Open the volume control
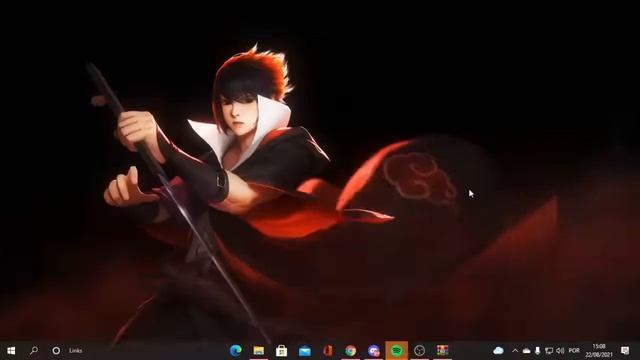The image size is (640, 360). (560, 351)
